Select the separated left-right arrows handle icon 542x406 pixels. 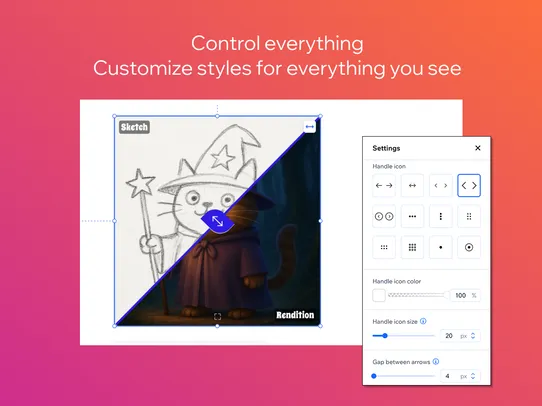tap(384, 186)
